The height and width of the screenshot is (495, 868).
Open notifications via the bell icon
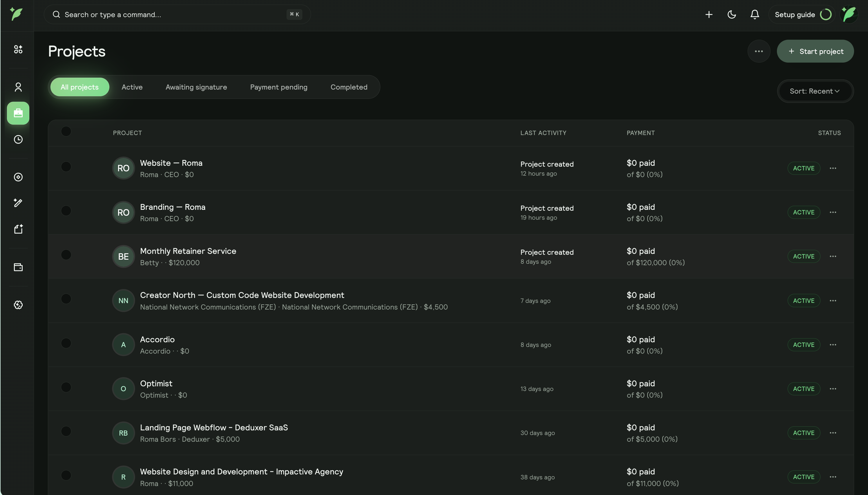754,14
